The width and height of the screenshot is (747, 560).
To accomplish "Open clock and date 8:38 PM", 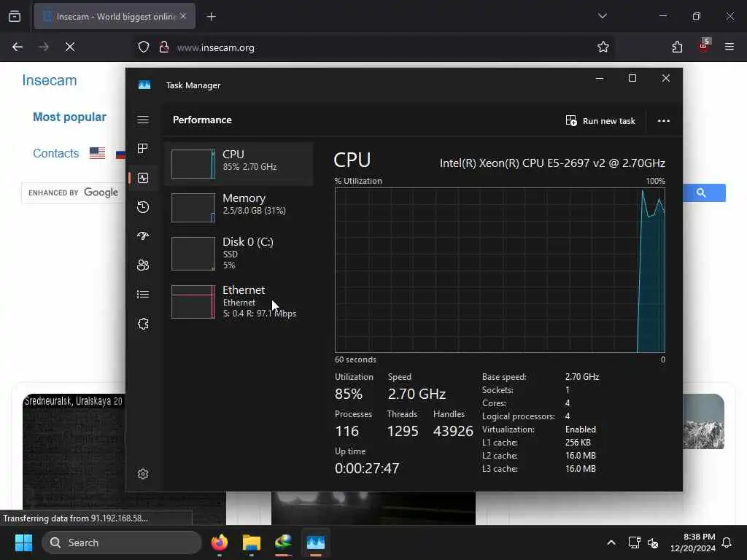I will pyautogui.click(x=693, y=542).
